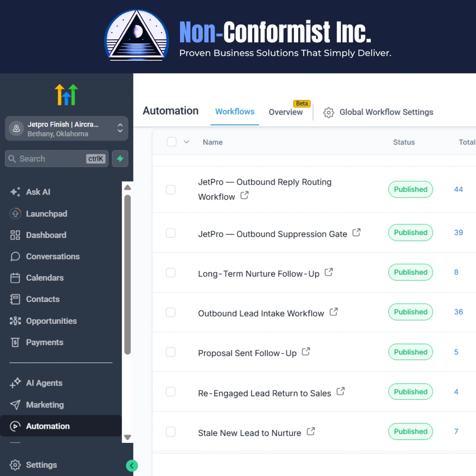Open Long-Term Nurture Follow-Up workflow
This screenshot has height=476, width=476.
(259, 274)
